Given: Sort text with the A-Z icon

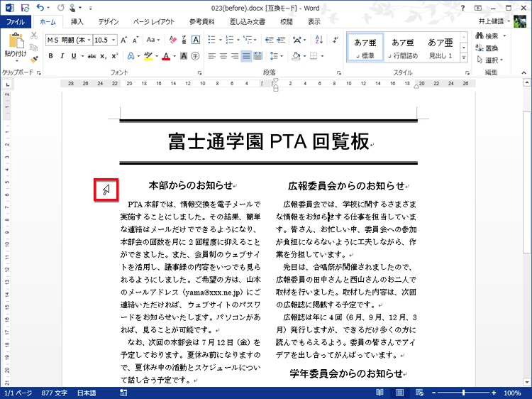Looking at the screenshot, I should 319,40.
